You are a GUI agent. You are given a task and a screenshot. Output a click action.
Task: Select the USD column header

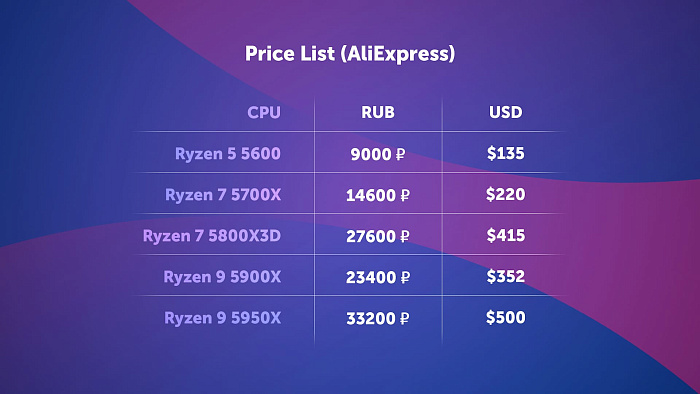tap(505, 112)
